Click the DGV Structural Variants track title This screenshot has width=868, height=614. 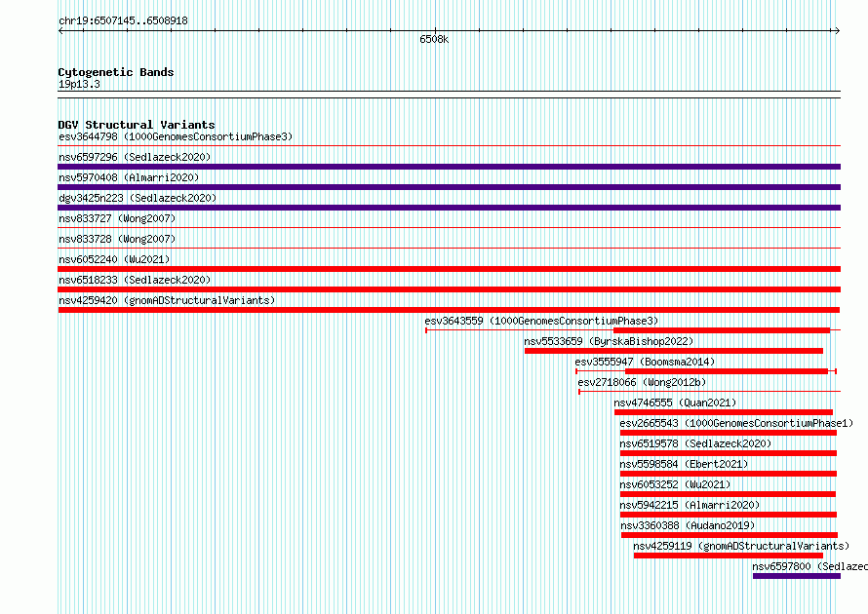[x=137, y=125]
